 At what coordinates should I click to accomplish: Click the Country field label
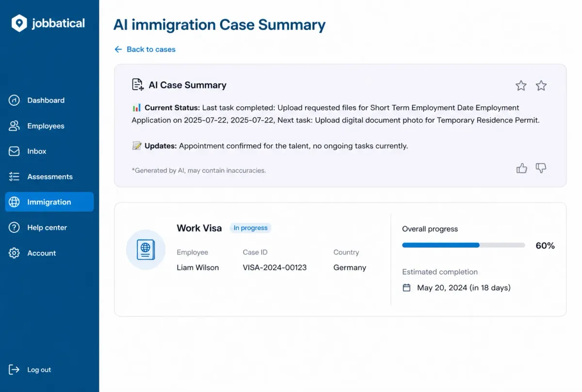pyautogui.click(x=346, y=252)
